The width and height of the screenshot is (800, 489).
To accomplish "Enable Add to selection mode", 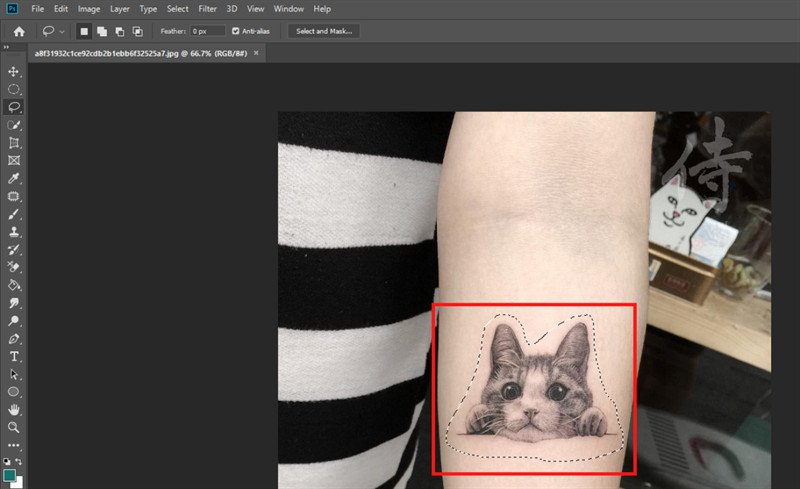I will tap(102, 31).
